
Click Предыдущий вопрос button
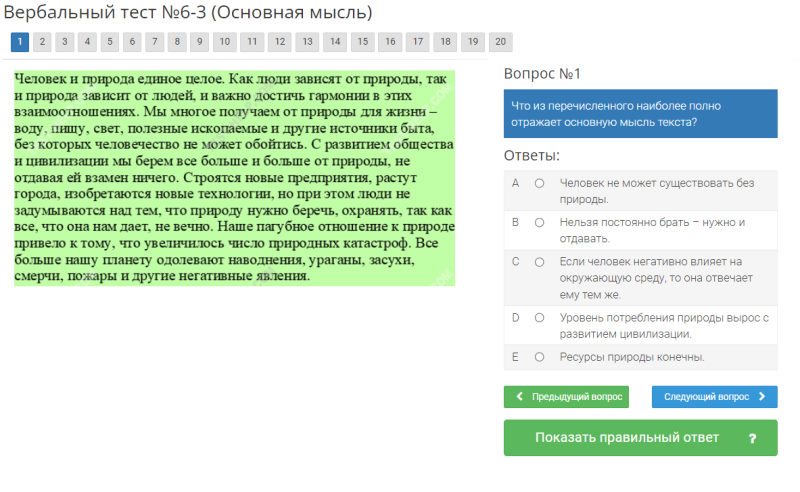click(566, 397)
